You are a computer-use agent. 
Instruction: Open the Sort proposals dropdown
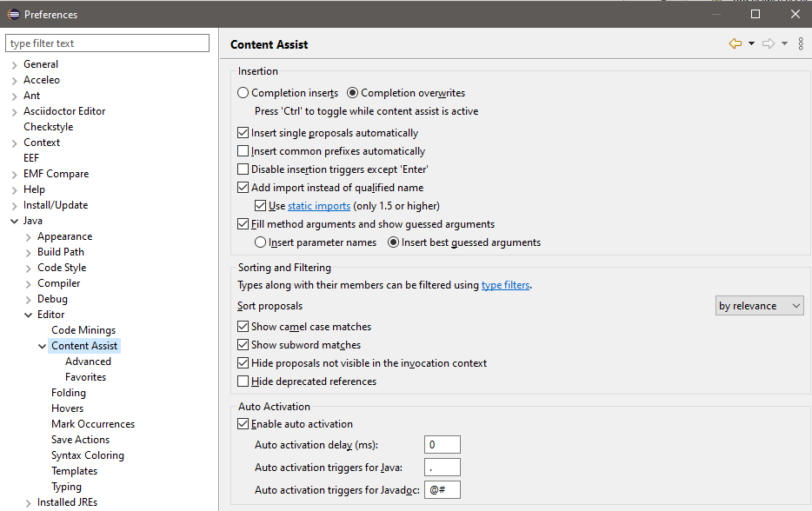[x=760, y=306]
